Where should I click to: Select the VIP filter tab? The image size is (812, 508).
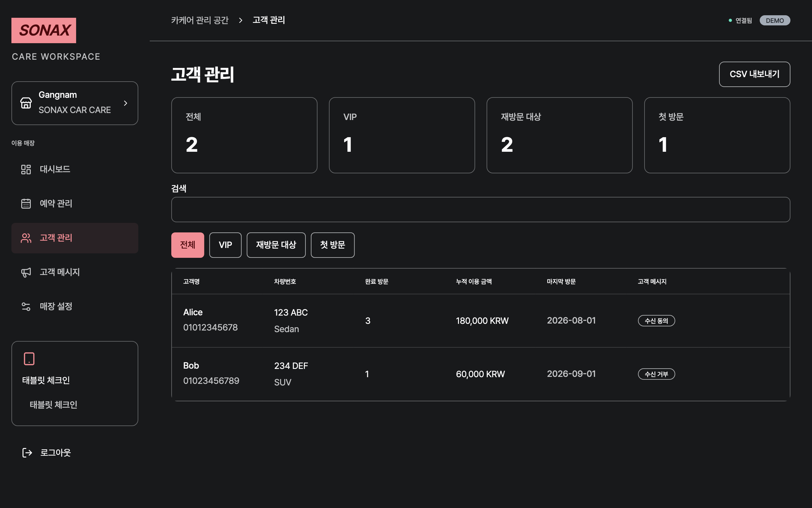(226, 245)
